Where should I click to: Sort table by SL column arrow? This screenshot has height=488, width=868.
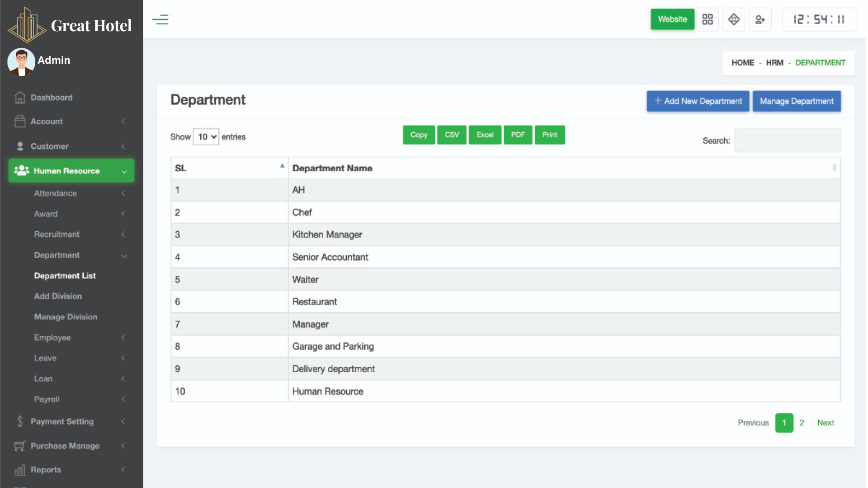(x=282, y=166)
